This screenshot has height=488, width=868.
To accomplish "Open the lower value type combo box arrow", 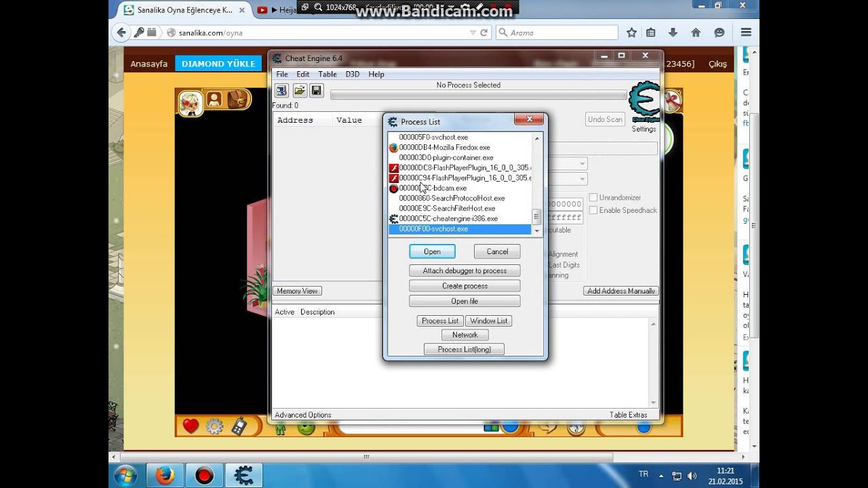I will tap(582, 179).
